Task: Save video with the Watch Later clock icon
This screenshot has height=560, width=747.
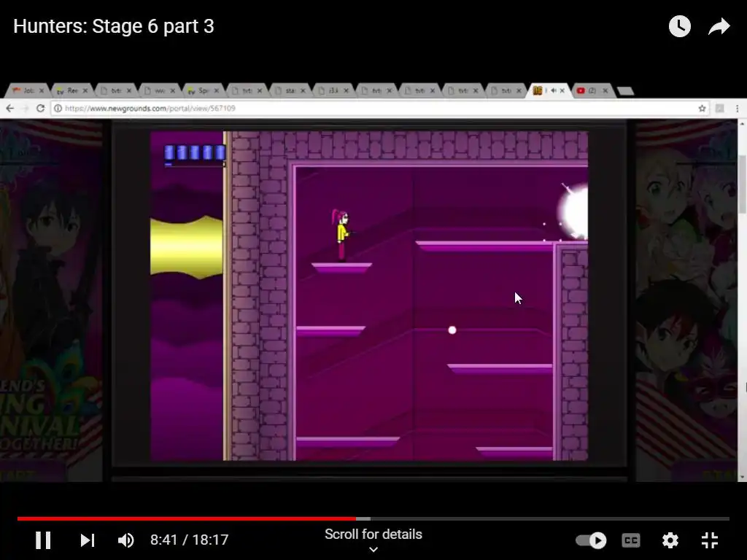Action: 679,26
